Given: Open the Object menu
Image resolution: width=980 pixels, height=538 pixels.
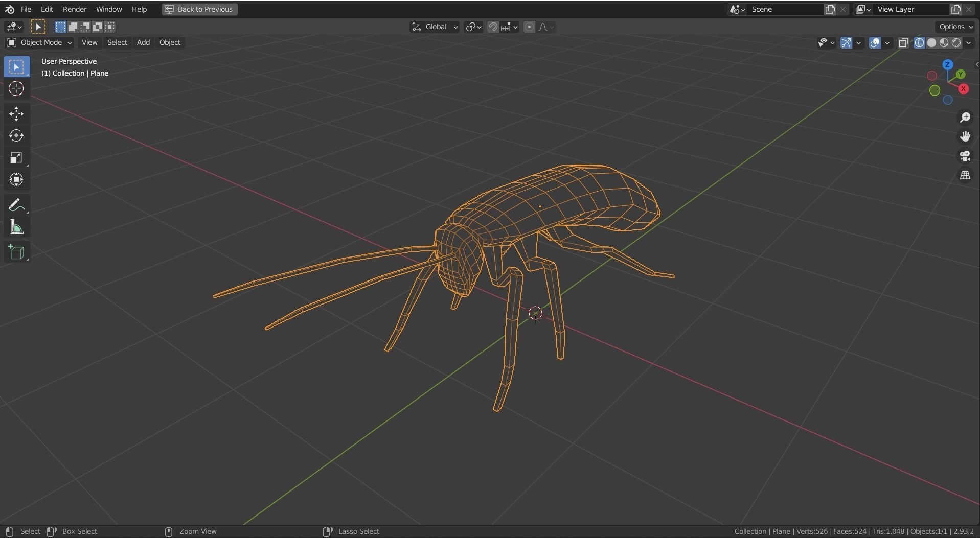Looking at the screenshot, I should coord(170,42).
